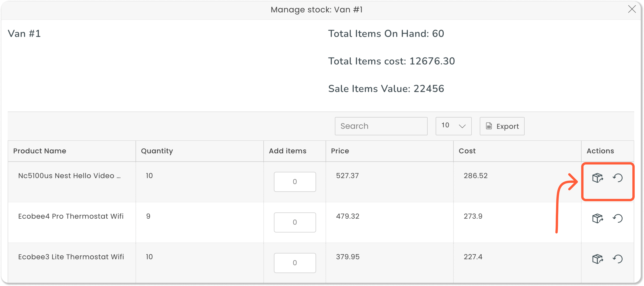Click the Add items field for Nc5100us row
The width and height of the screenshot is (644, 286).
(295, 182)
